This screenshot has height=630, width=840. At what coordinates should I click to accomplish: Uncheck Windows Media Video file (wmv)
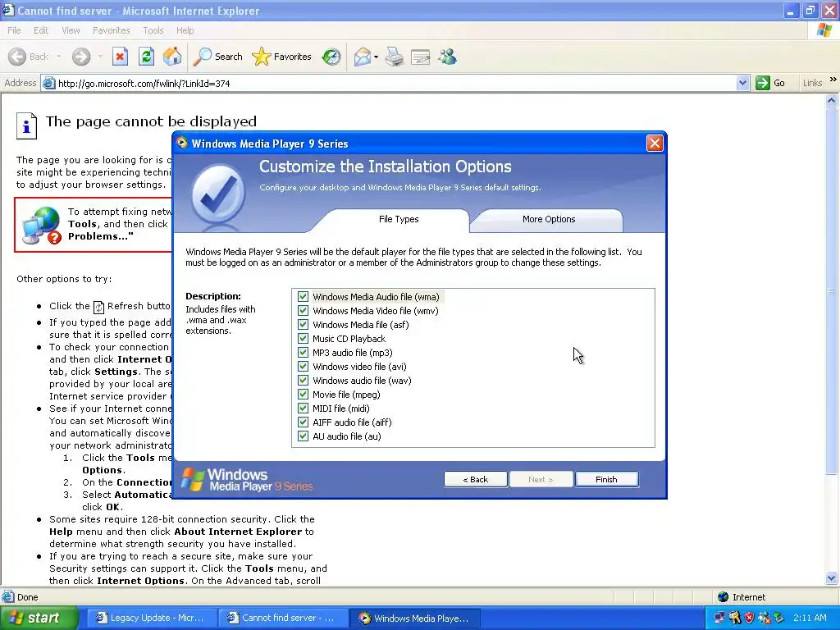304,311
